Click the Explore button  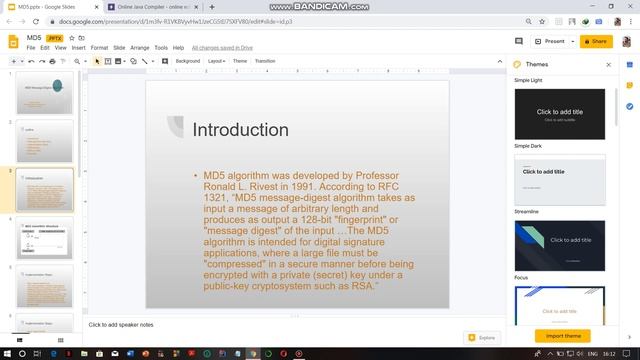click(x=482, y=338)
